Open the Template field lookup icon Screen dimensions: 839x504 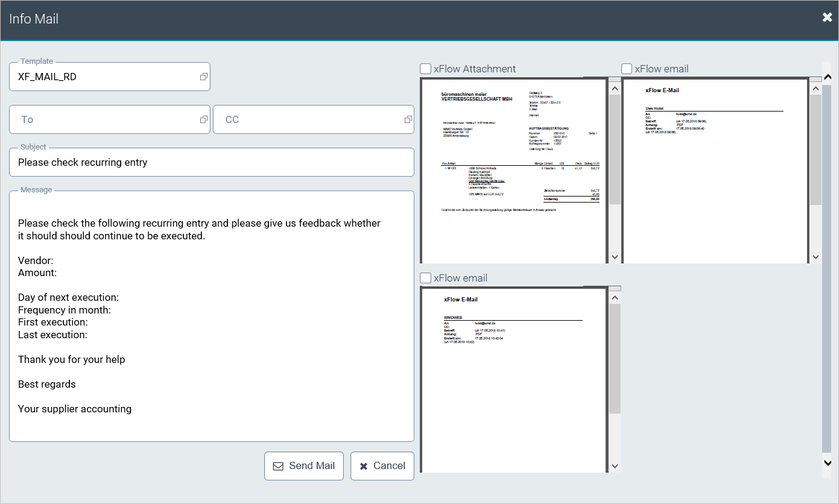tap(204, 77)
